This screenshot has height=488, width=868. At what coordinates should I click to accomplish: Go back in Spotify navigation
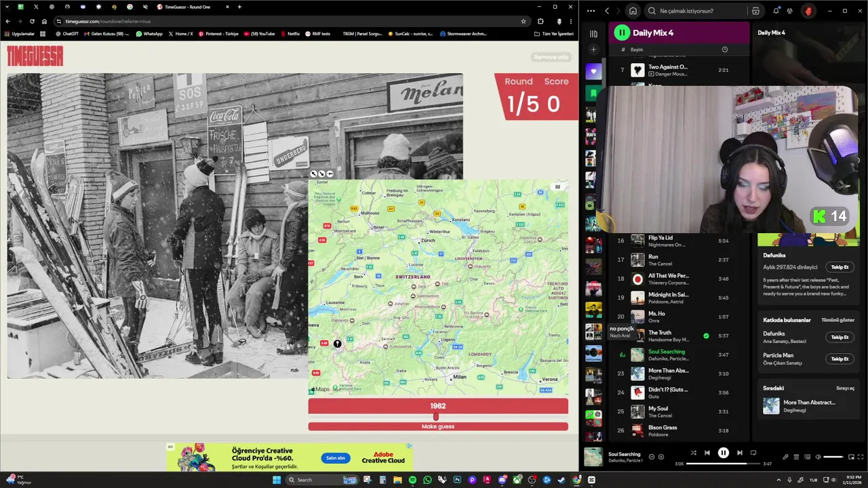607,11
